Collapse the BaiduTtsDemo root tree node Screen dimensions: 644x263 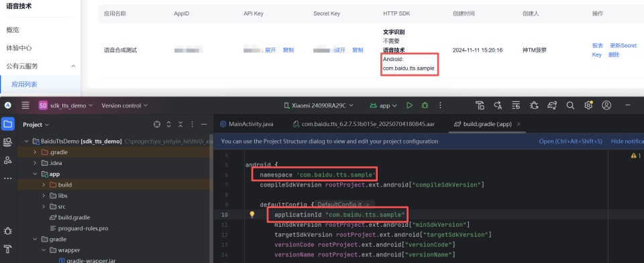[27, 142]
